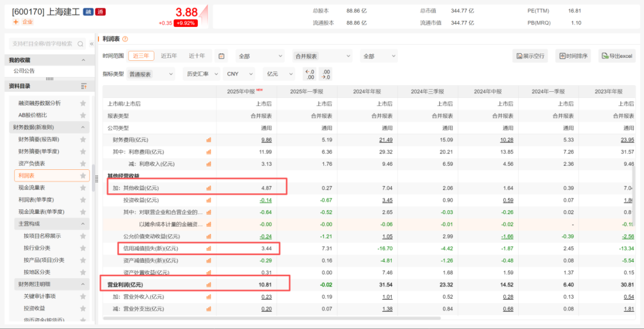
Task: Open the 合并报表 dropdown
Action: click(322, 56)
